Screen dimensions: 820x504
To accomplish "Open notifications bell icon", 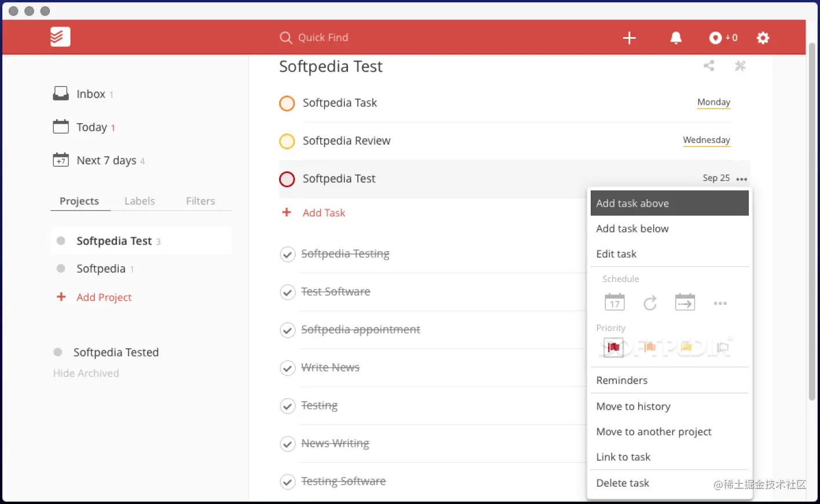I will pos(676,38).
